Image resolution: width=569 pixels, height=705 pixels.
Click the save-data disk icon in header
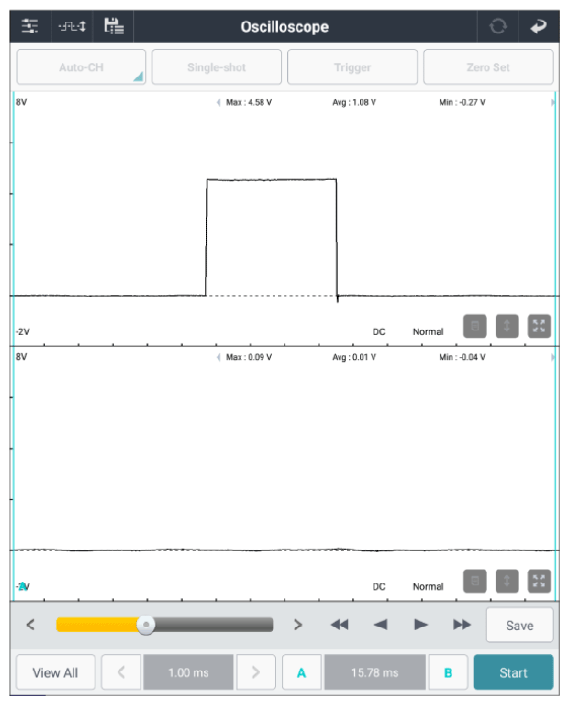point(114,26)
